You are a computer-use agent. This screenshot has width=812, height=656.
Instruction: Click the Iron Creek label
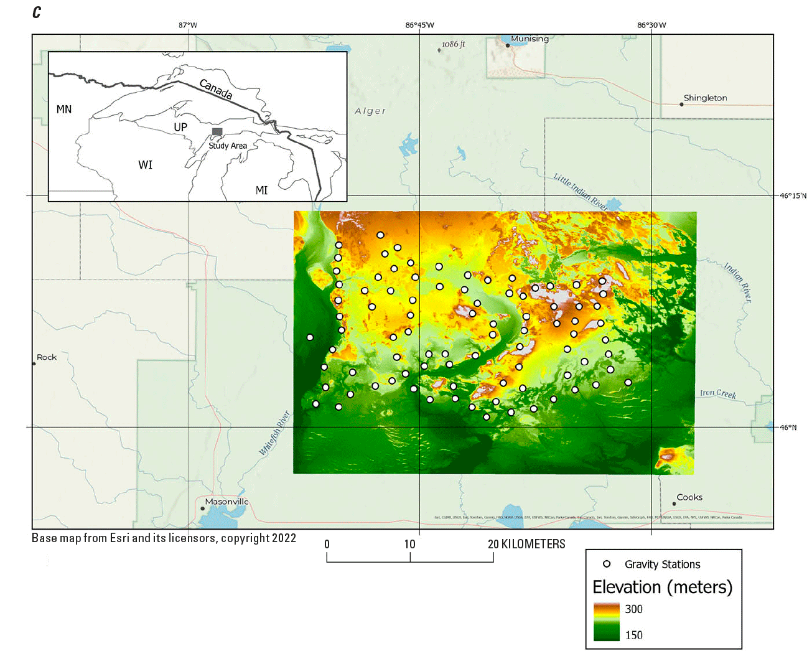[717, 393]
